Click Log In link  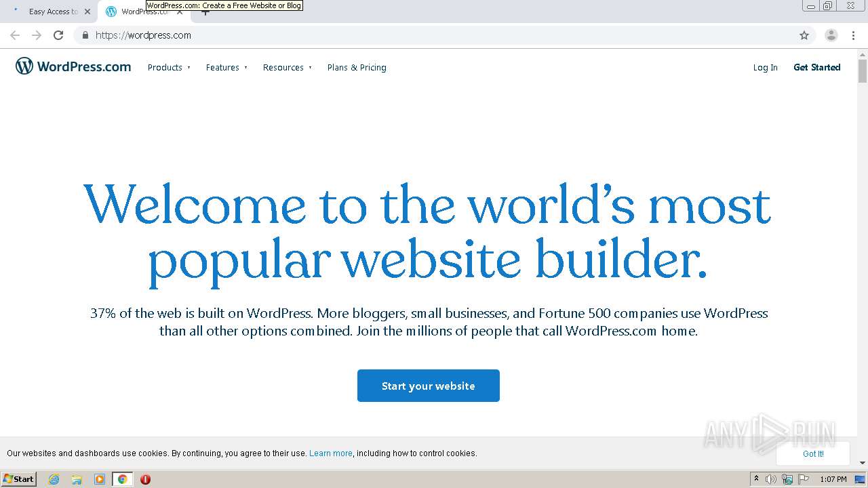click(x=766, y=67)
